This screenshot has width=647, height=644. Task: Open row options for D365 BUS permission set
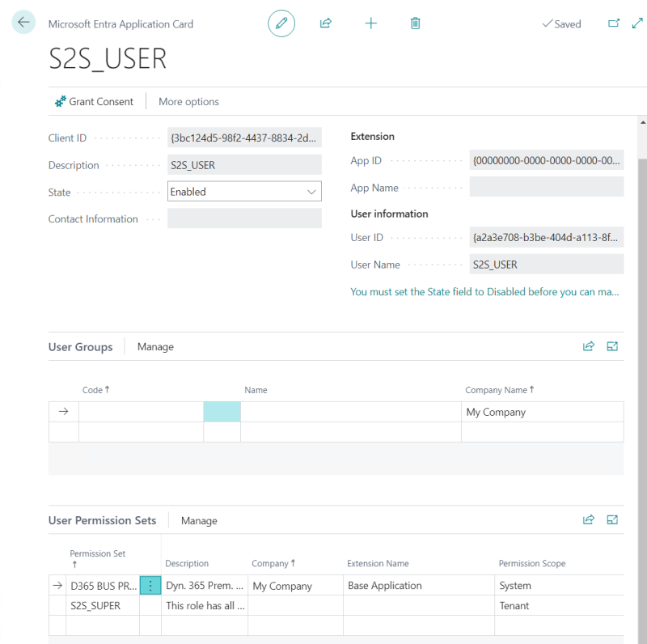(150, 586)
